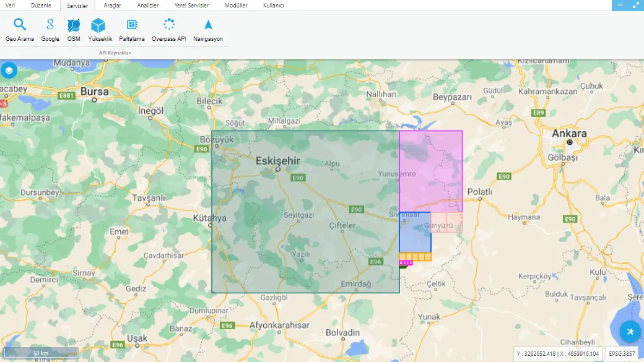
Task: Open the Paftalama map sheet tool
Action: [132, 30]
